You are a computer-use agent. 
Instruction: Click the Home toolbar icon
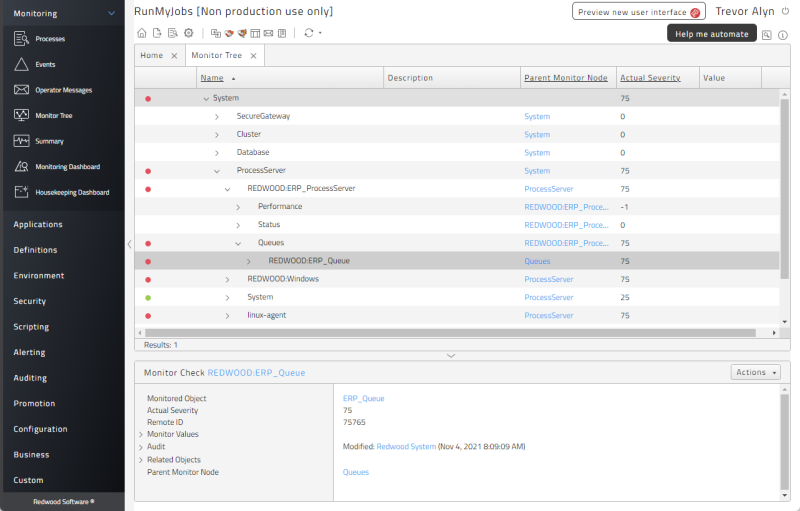click(x=142, y=33)
